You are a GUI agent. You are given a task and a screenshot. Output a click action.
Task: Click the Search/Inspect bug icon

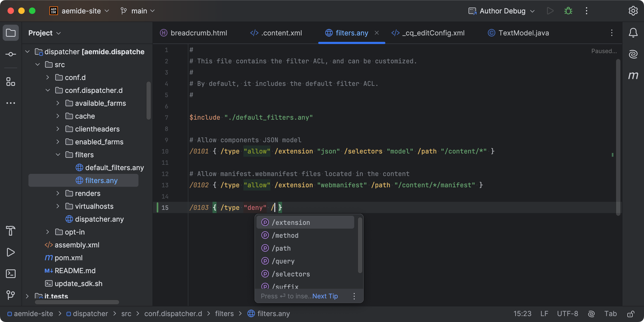click(568, 11)
